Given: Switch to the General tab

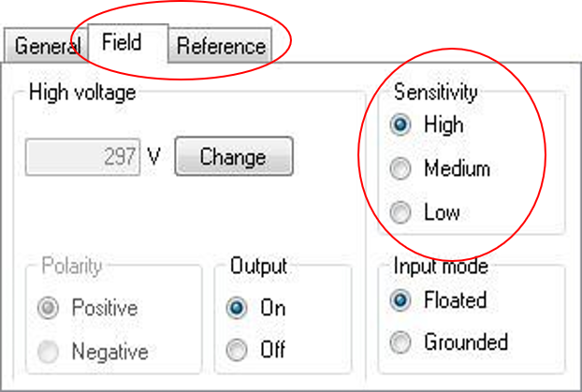Looking at the screenshot, I should [47, 46].
